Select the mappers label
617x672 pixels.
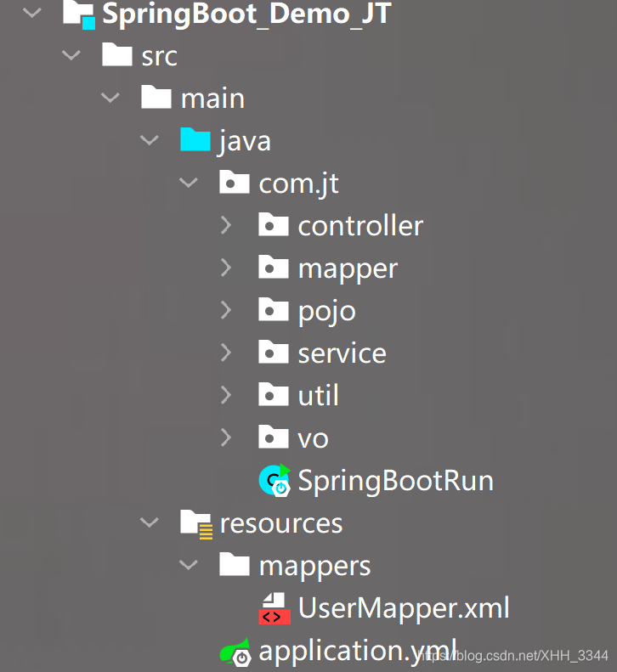coord(314,568)
